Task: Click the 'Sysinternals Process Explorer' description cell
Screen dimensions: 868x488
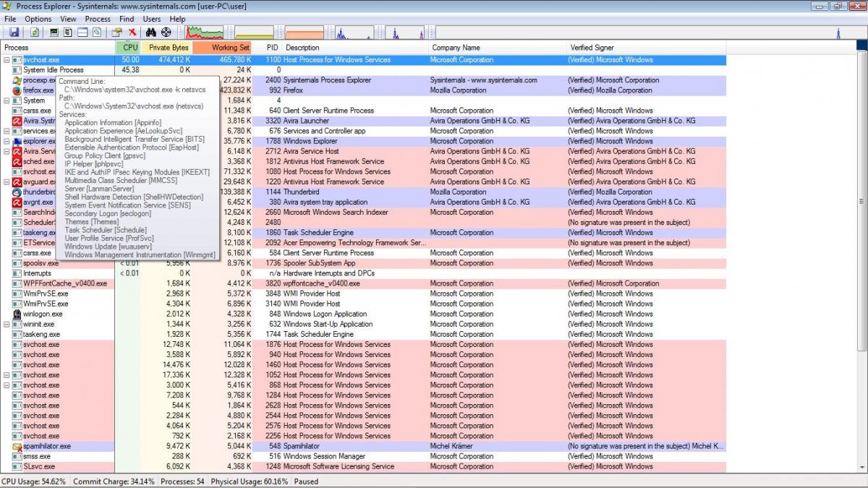Action: (x=328, y=80)
